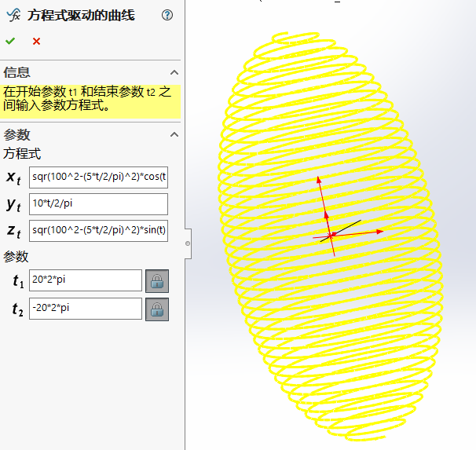Open help for equation driven curve
Image resolution: width=476 pixels, height=450 pixels.
[x=167, y=15]
